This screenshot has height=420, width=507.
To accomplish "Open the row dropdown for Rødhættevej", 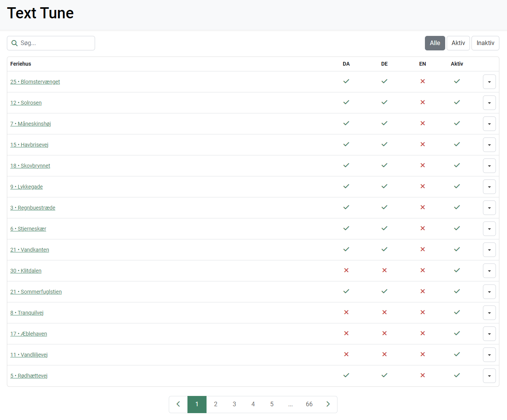I will click(x=489, y=376).
